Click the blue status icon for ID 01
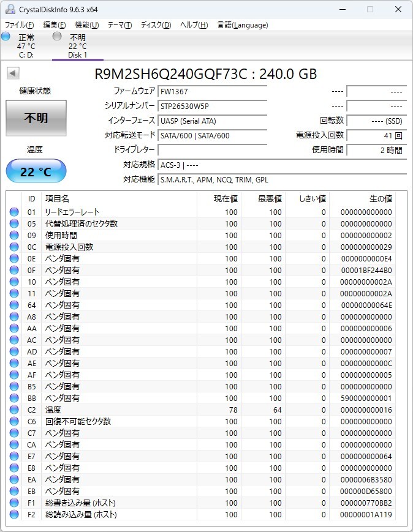Screen dimensions: 413x532 tap(14, 212)
